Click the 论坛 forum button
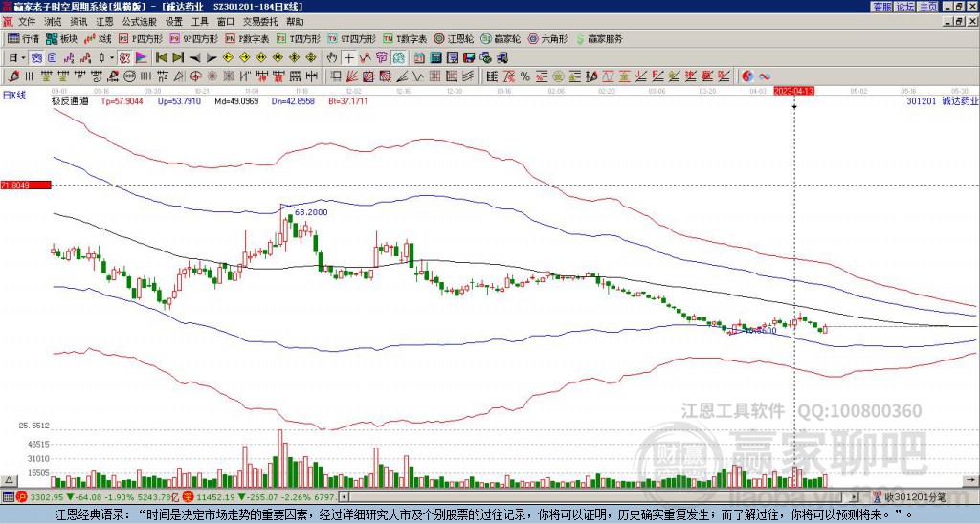Viewport: 980px width, 524px height. point(905,7)
